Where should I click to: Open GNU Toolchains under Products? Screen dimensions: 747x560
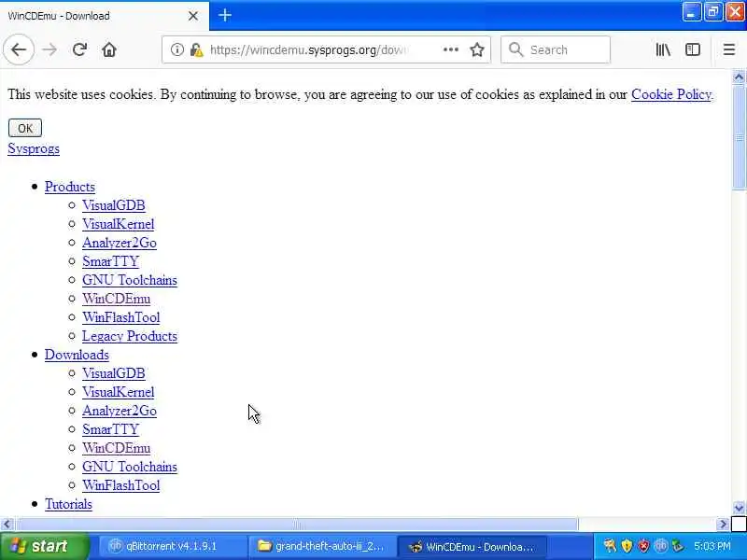point(130,280)
